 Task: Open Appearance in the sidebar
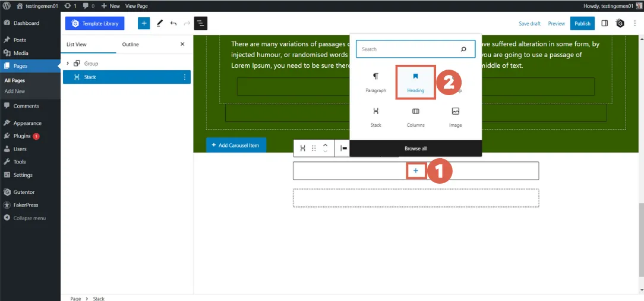[27, 123]
